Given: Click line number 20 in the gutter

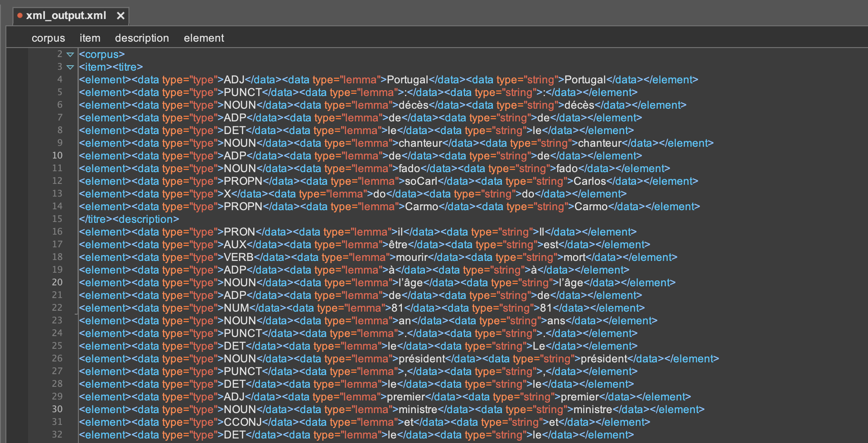Looking at the screenshot, I should click(57, 282).
